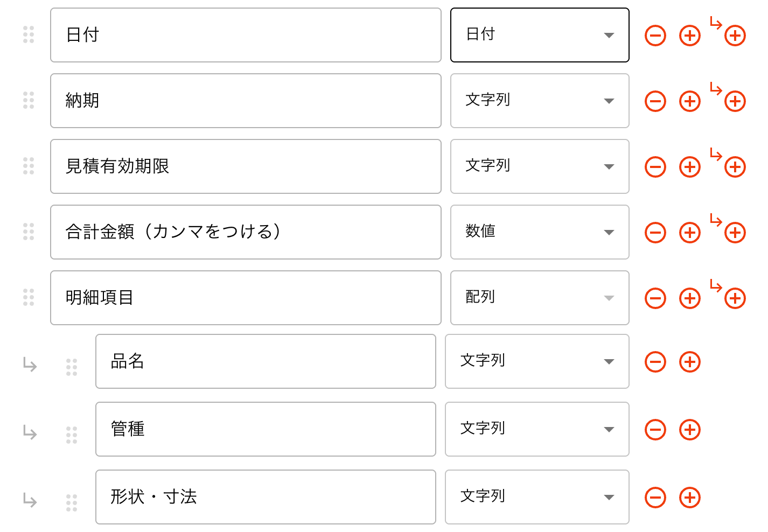The image size is (768, 532).
Task: Remove the 日付 field row
Action: (655, 36)
